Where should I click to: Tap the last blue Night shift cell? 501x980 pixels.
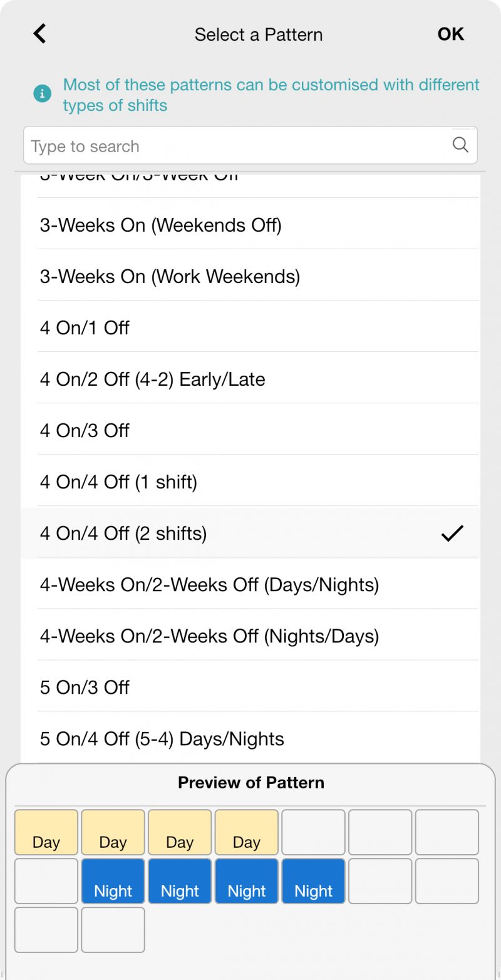313,881
